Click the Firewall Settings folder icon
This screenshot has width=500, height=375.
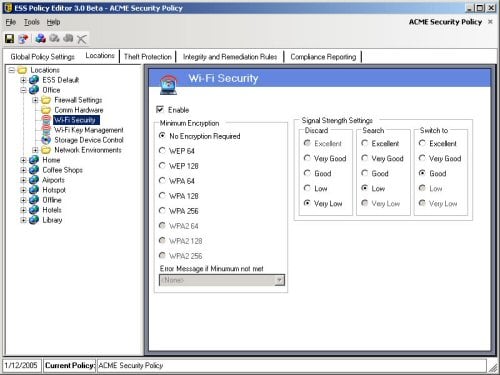(46, 100)
